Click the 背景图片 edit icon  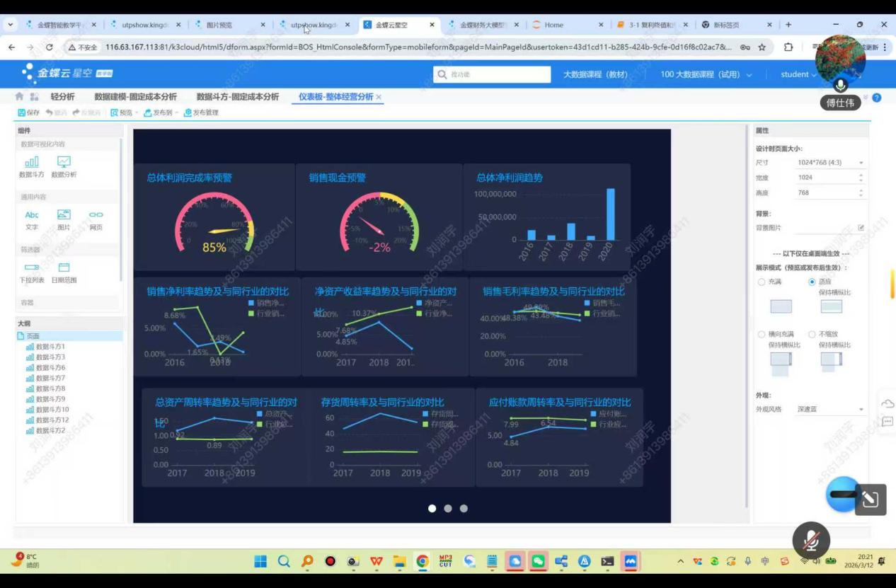coord(861,228)
